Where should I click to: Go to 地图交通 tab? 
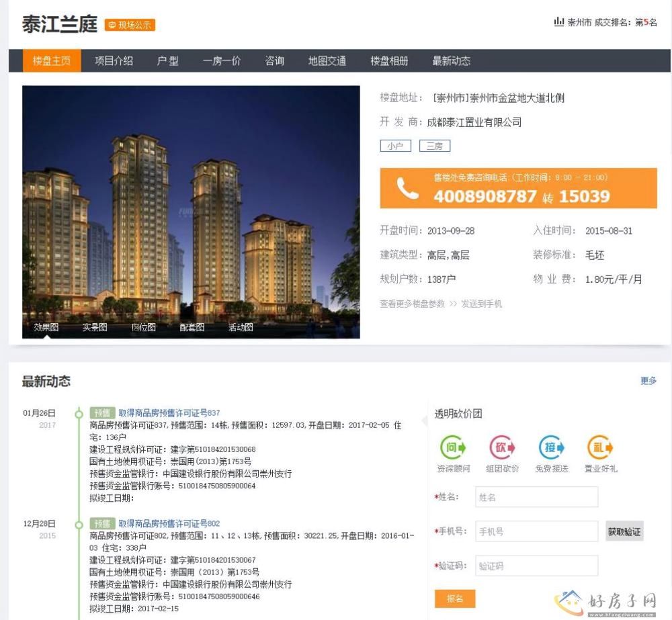[327, 61]
